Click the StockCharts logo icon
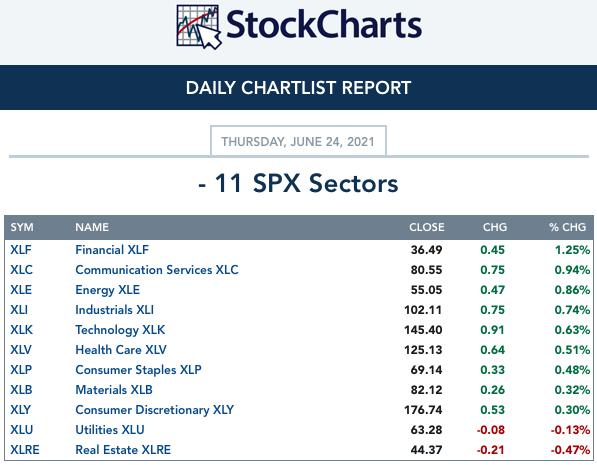The height and width of the screenshot is (465, 597). (199, 26)
